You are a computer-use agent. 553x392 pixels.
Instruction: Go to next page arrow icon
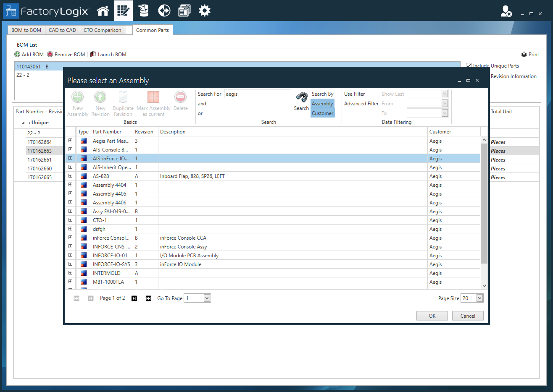coord(134,298)
